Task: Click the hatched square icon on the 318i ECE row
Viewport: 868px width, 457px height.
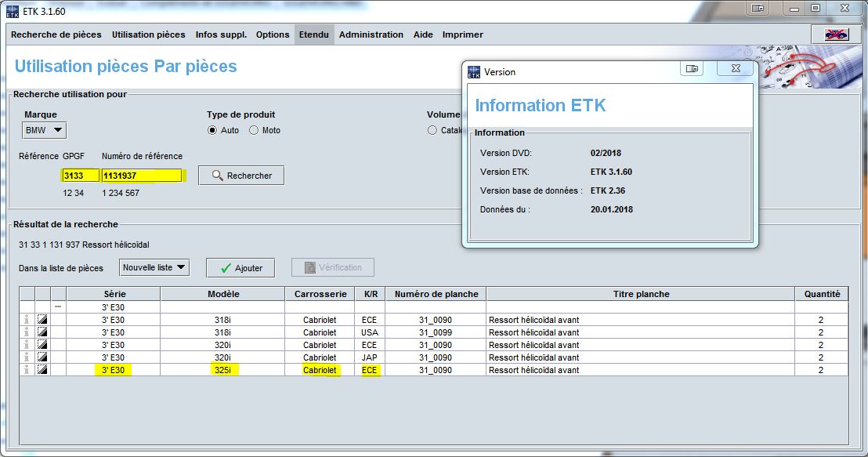Action: [42, 320]
